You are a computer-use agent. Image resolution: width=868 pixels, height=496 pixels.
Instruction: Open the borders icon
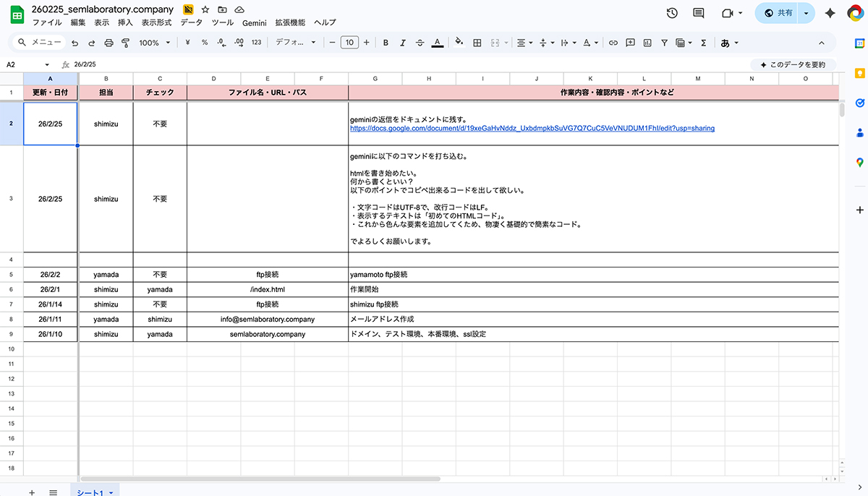pos(477,43)
